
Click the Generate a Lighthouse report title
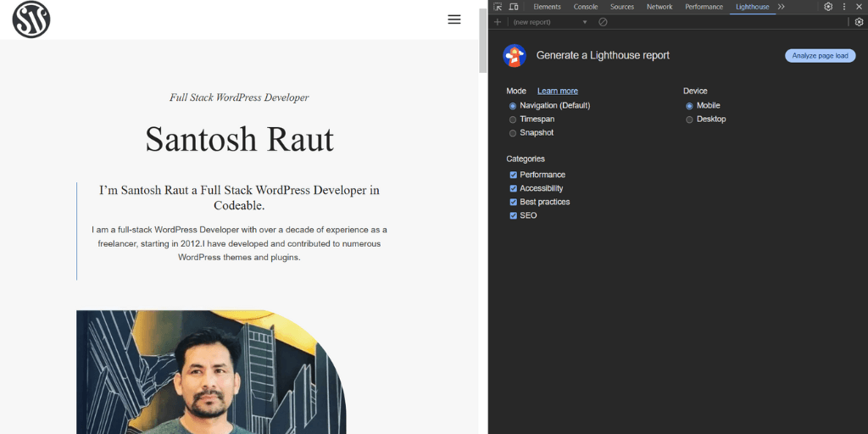tap(603, 55)
